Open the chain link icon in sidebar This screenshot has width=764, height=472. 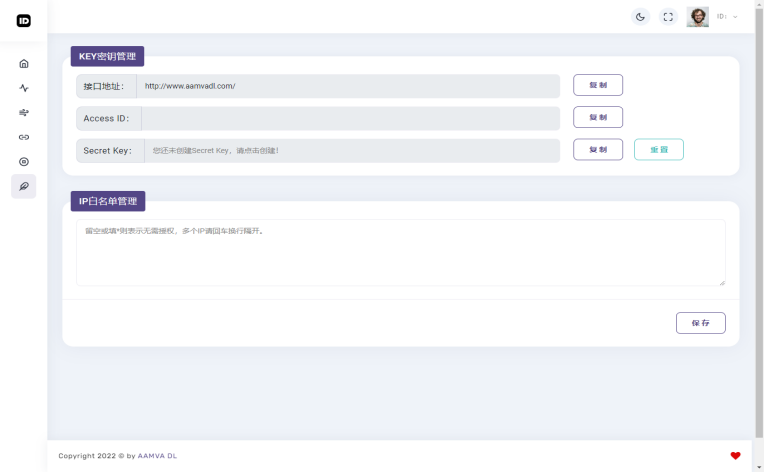[x=24, y=137]
